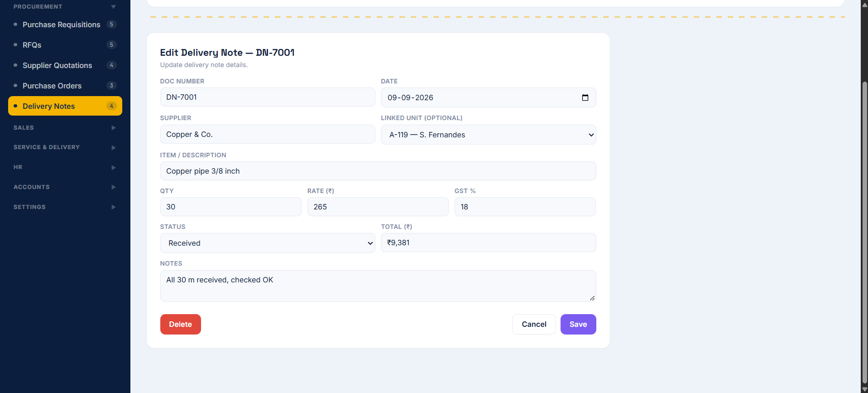The image size is (868, 393).
Task: Cancel editing the delivery note
Action: pyautogui.click(x=534, y=325)
